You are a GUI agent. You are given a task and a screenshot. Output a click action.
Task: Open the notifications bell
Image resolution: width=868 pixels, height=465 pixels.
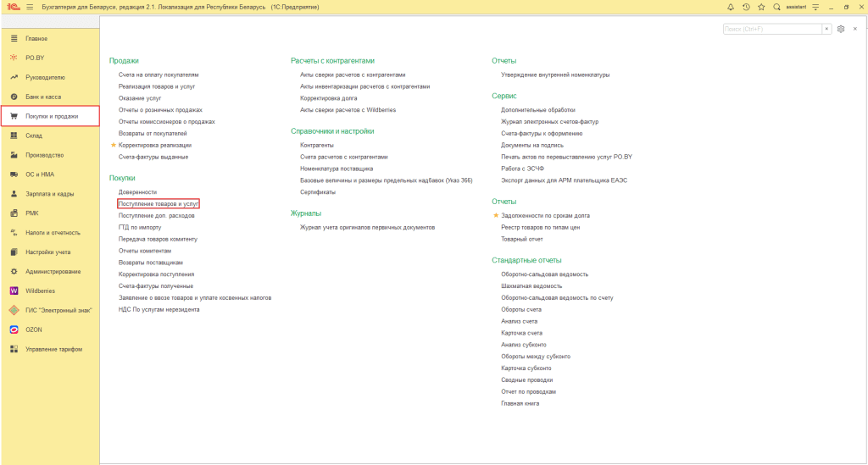pyautogui.click(x=731, y=7)
